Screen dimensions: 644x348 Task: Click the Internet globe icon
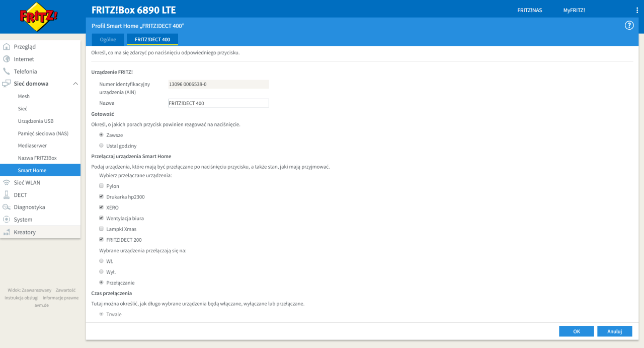point(7,59)
